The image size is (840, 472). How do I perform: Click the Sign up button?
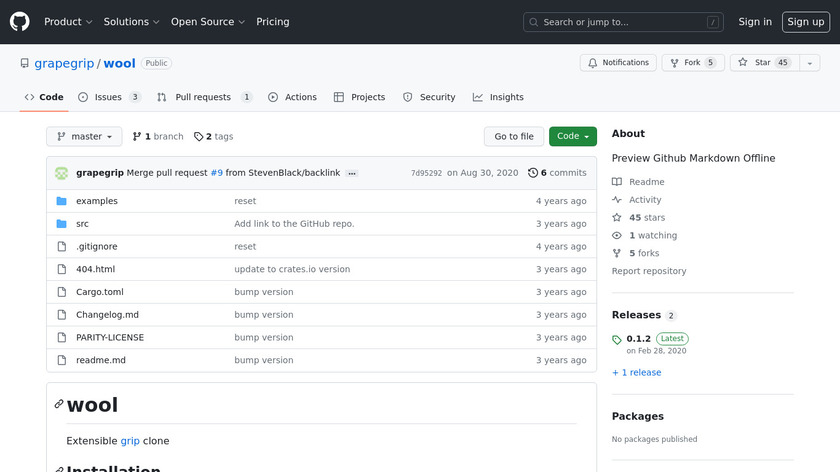(x=806, y=22)
